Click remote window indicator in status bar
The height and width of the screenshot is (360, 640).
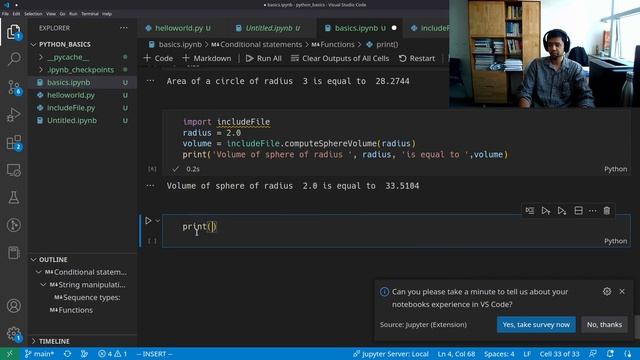pyautogui.click(x=9, y=354)
